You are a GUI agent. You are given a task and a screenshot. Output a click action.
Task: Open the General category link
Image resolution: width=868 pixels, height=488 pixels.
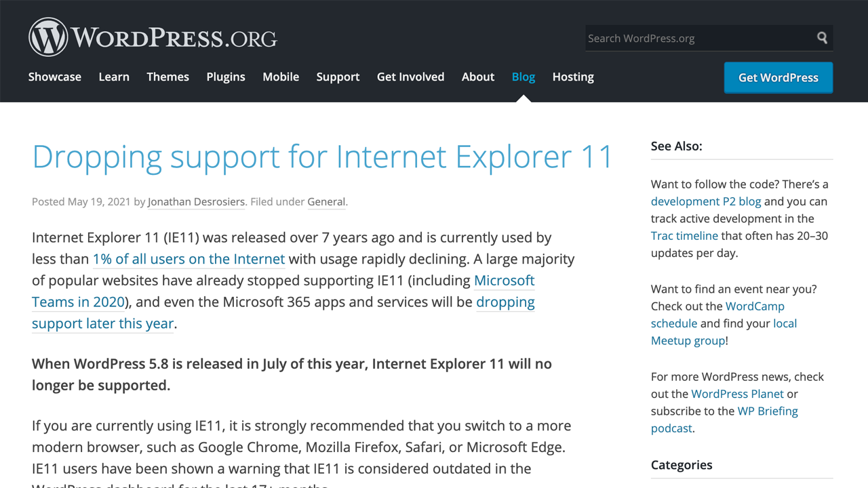326,202
